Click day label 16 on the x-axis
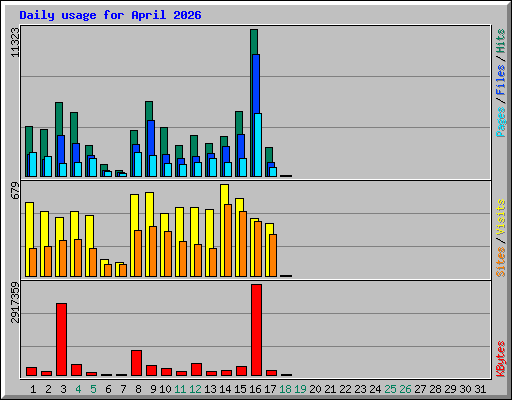Viewport: 512px width, 400px height. (255, 389)
